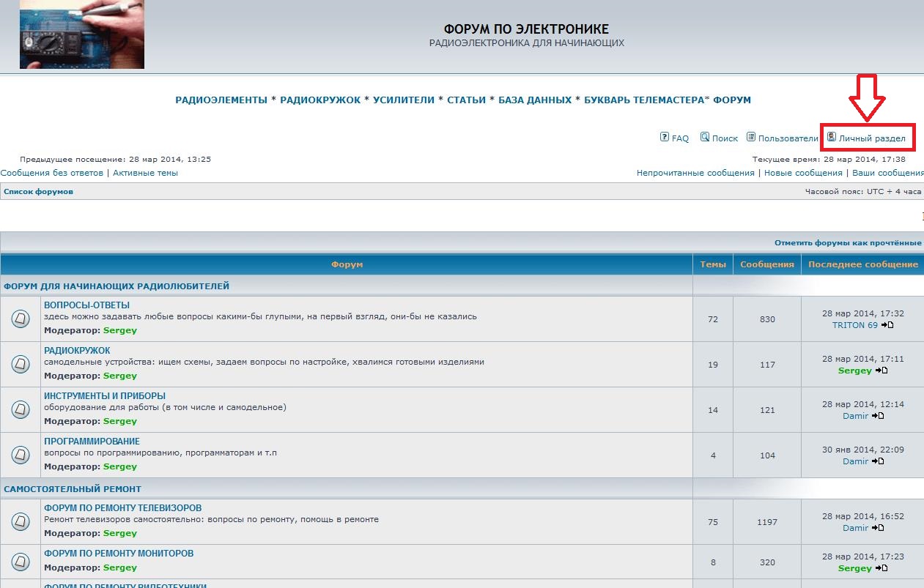Click Список форумов breadcrumb
This screenshot has height=588, width=924.
coord(38,192)
